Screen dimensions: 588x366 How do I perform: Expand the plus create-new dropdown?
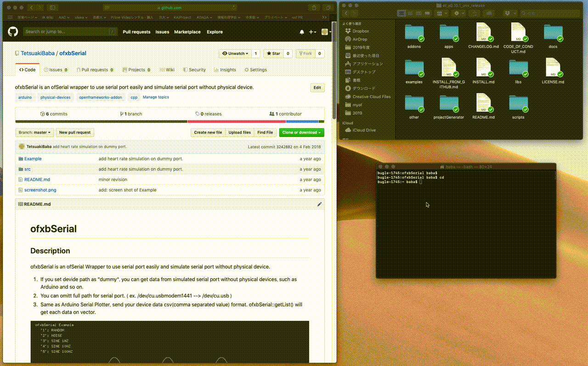312,32
